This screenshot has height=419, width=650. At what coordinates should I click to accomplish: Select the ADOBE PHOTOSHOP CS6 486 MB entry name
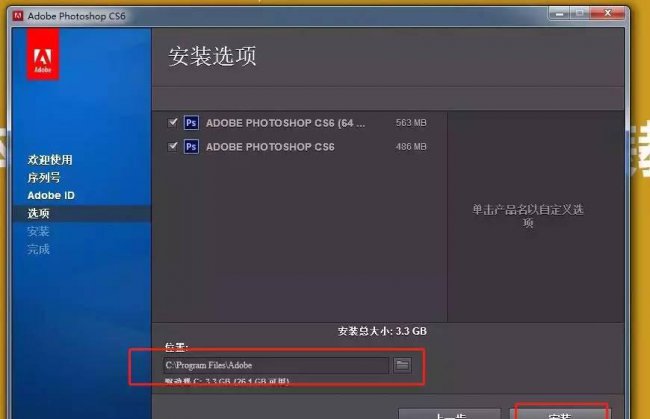tap(270, 147)
